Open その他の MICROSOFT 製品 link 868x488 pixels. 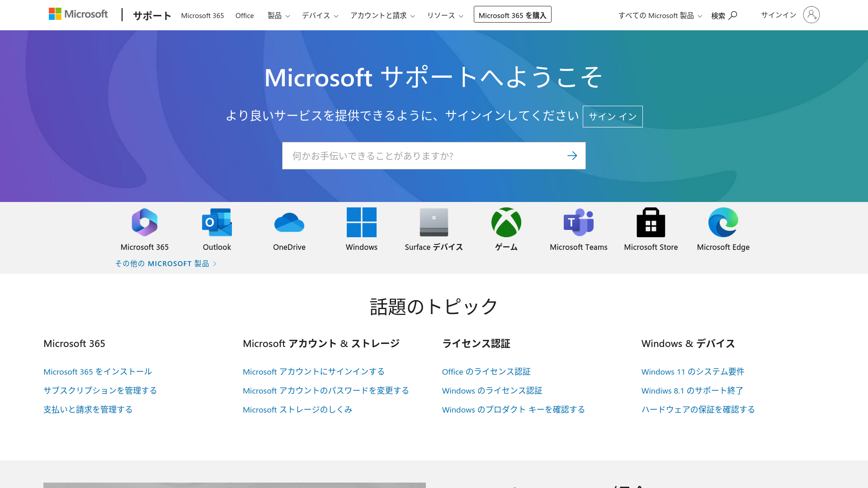(166, 263)
